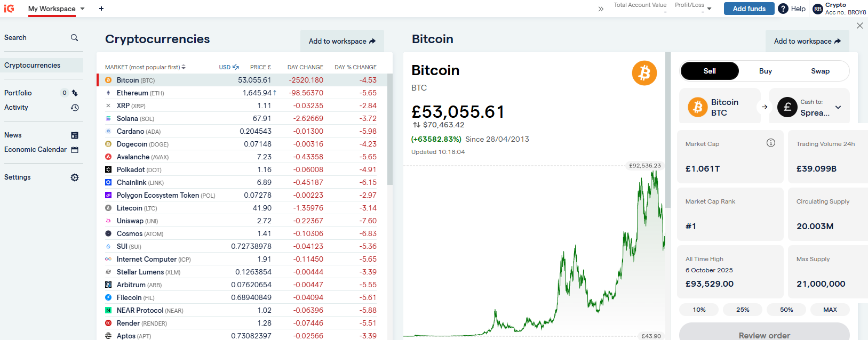This screenshot has height=340, width=868.
Task: Click the Render coin icon in list
Action: pyautogui.click(x=108, y=323)
